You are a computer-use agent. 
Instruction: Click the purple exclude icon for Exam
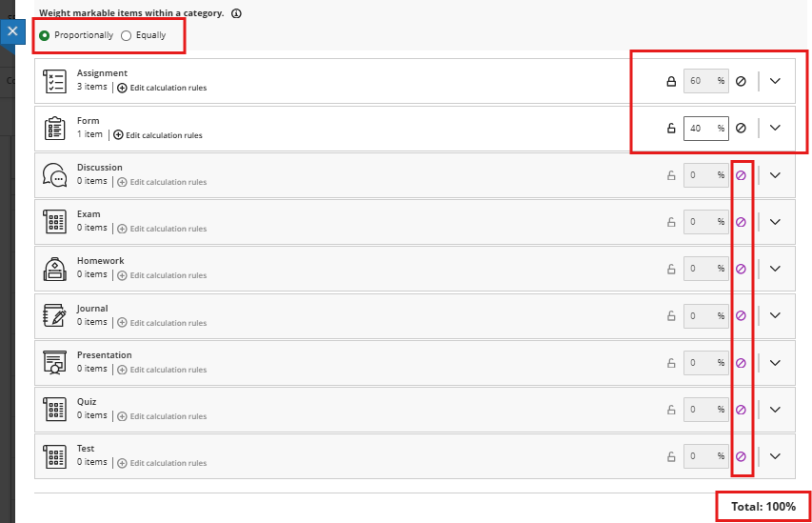(741, 222)
